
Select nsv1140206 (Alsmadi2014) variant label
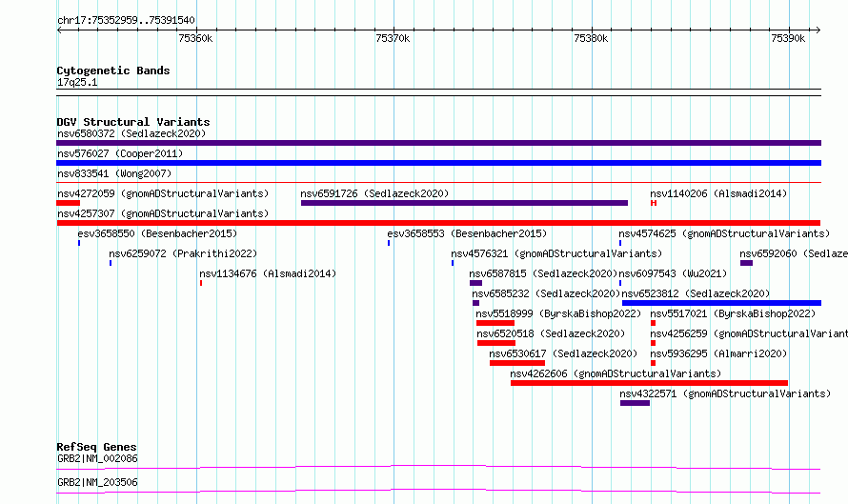click(718, 193)
